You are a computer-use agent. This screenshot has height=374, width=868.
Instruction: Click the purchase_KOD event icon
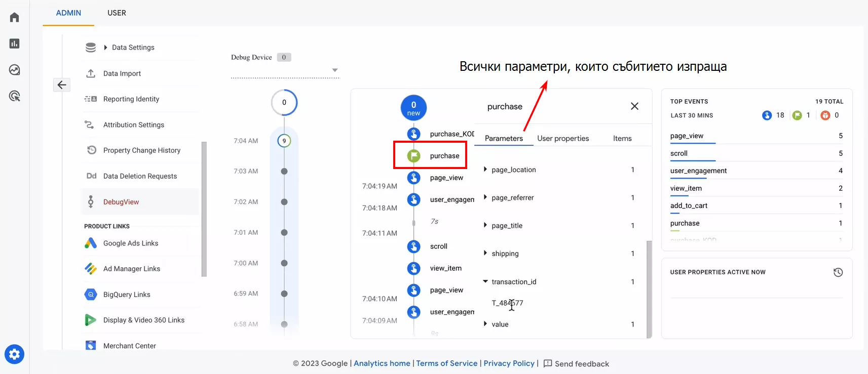coord(414,134)
